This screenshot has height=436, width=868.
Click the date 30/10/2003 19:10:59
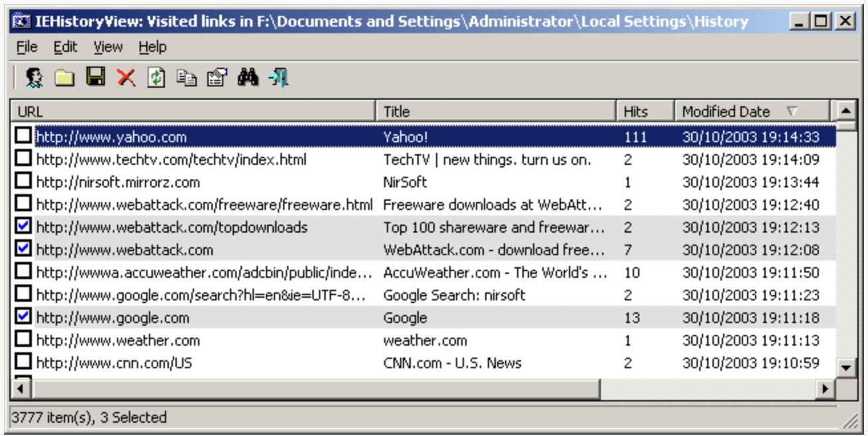point(751,363)
